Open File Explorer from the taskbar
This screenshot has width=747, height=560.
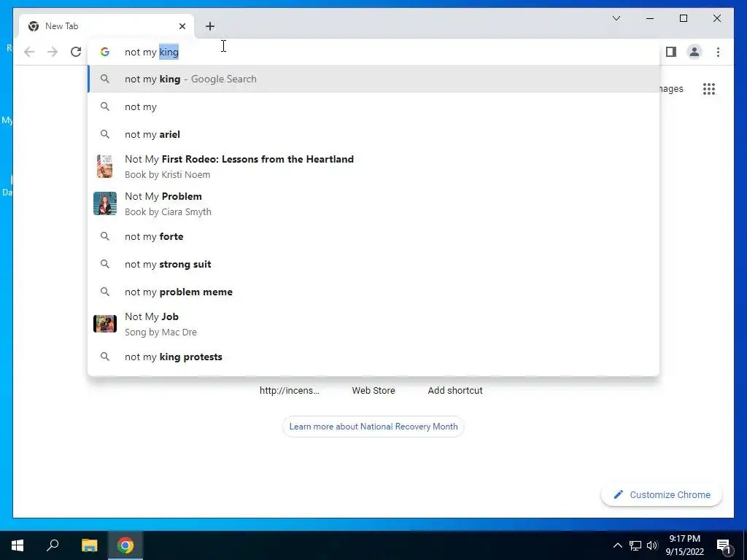[x=89, y=545]
